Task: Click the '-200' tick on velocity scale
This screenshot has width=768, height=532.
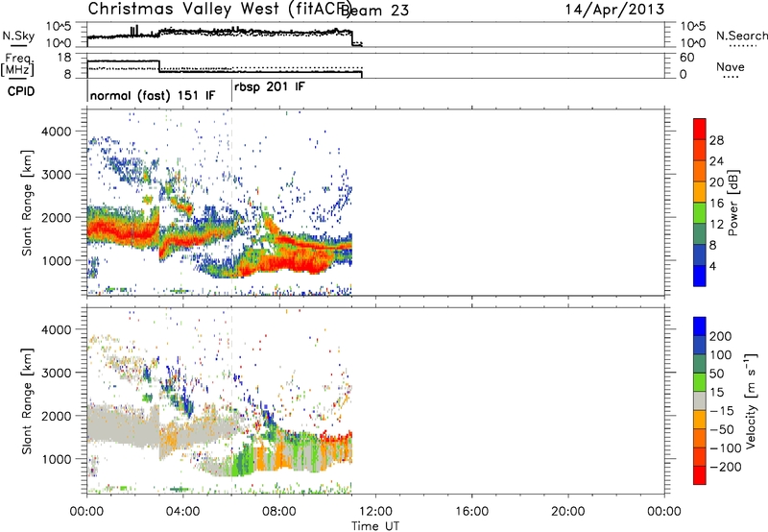Action: [x=725, y=467]
